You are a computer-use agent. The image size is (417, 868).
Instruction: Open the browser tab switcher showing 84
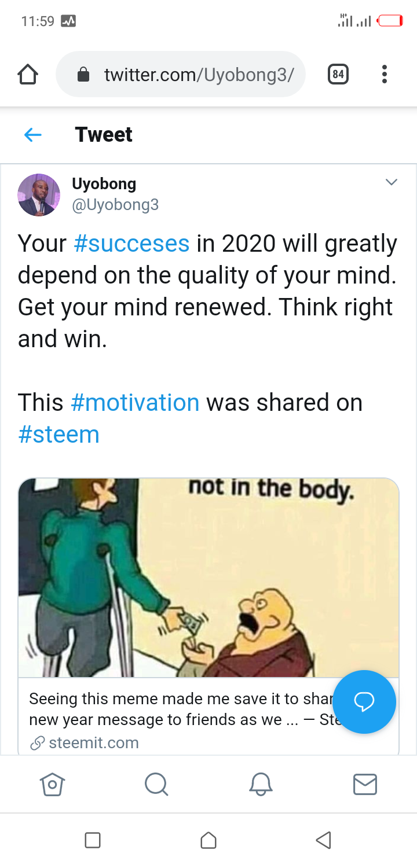pyautogui.click(x=338, y=74)
